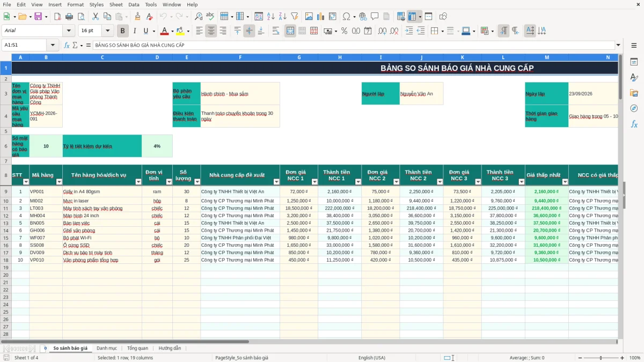Click the Print icon

click(x=69, y=17)
